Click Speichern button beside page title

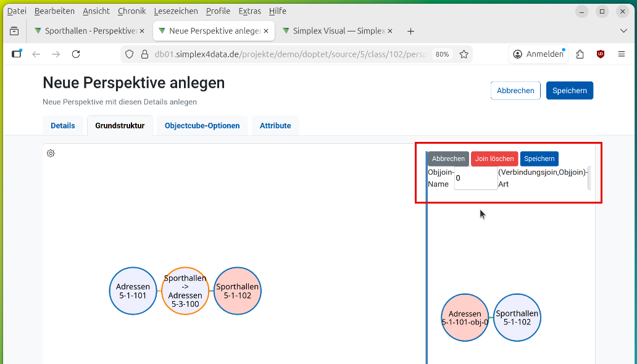[569, 91]
